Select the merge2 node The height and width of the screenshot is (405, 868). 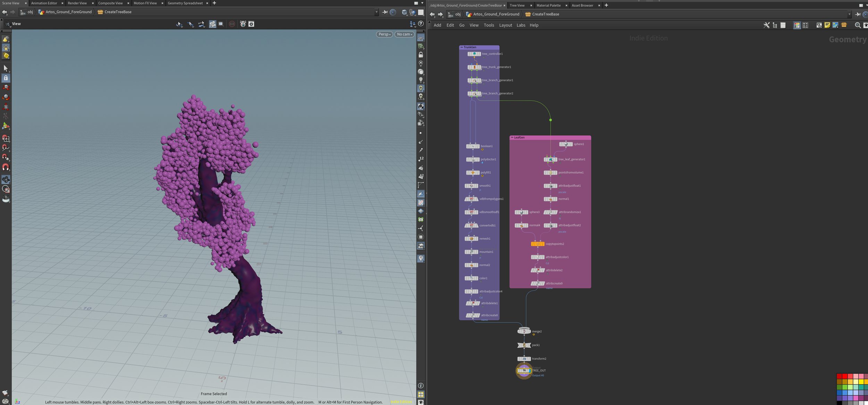524,331
